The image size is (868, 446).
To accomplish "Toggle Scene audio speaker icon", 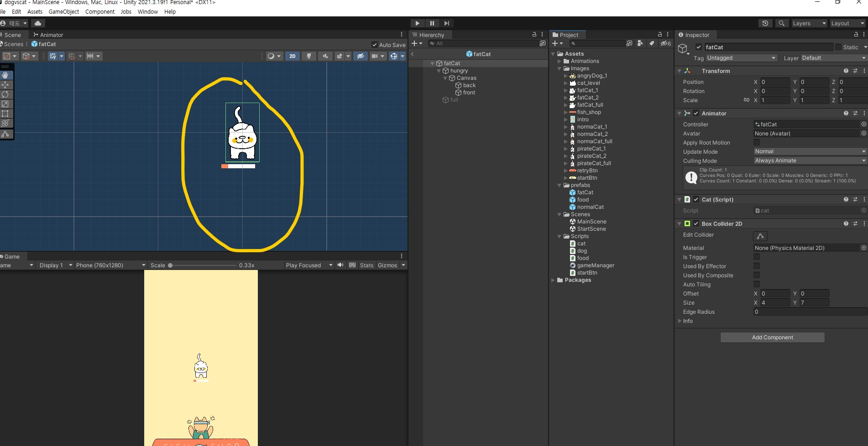I will 325,56.
